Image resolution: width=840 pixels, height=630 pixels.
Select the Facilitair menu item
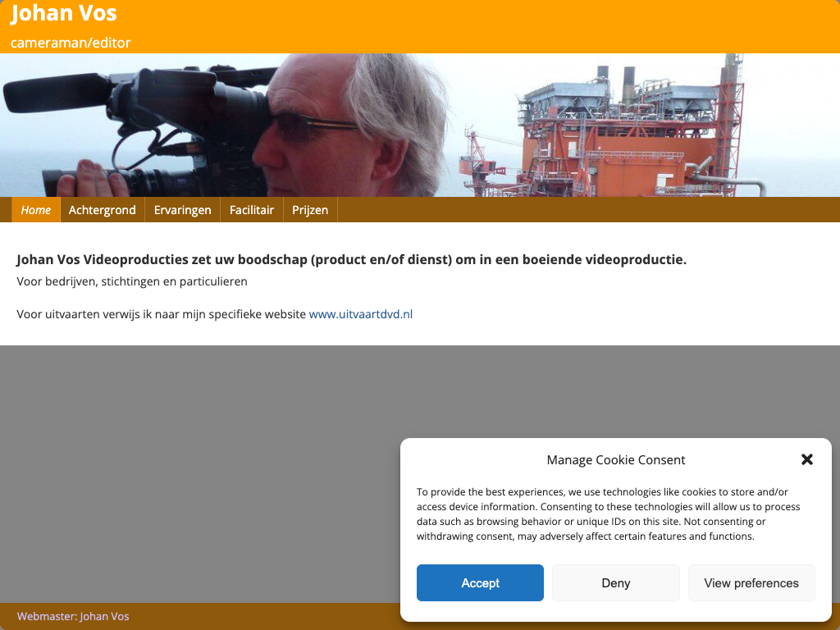coord(252,210)
